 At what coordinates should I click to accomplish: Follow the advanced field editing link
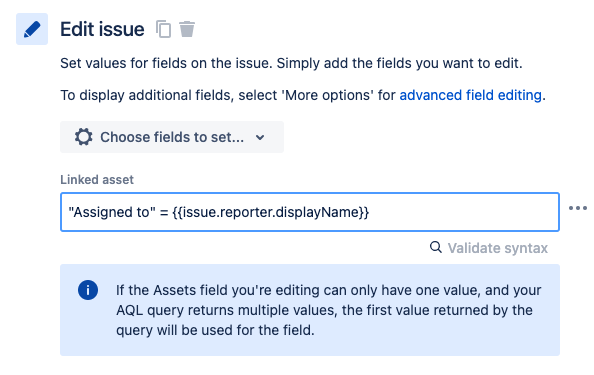click(x=471, y=95)
